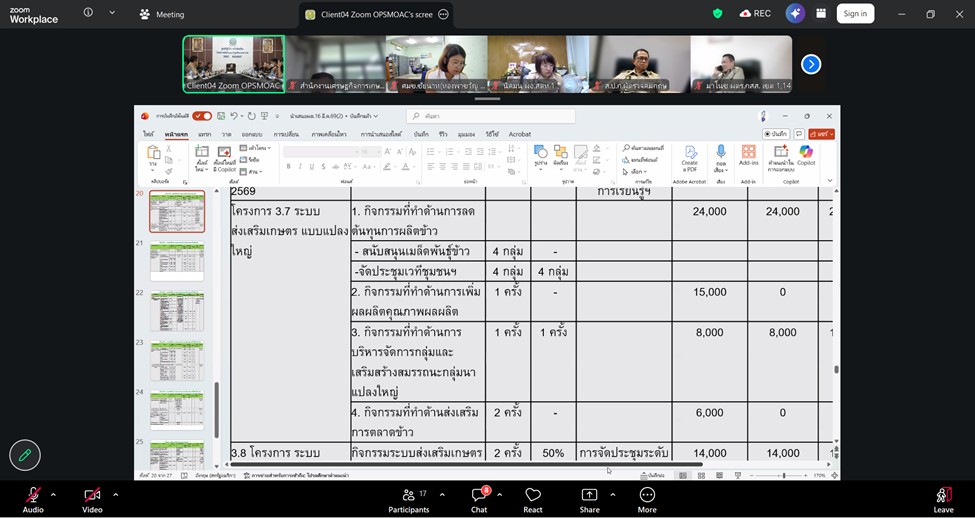The height and width of the screenshot is (518, 975).
Task: Toggle Zoom Video camera
Action: (x=92, y=499)
